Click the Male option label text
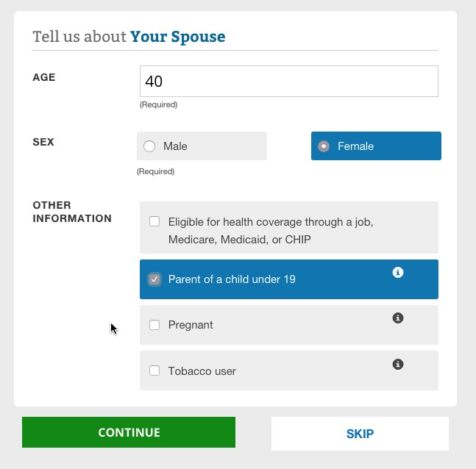Viewport: 476px width, 469px height. (x=175, y=146)
